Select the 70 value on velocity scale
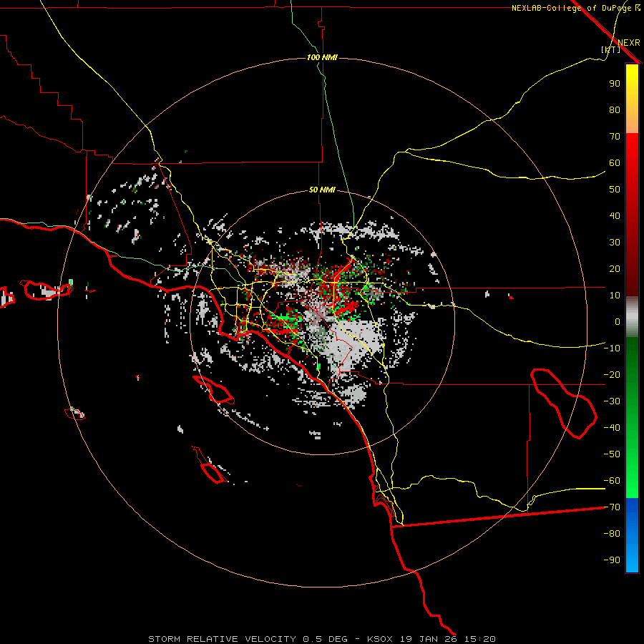 (x=615, y=137)
